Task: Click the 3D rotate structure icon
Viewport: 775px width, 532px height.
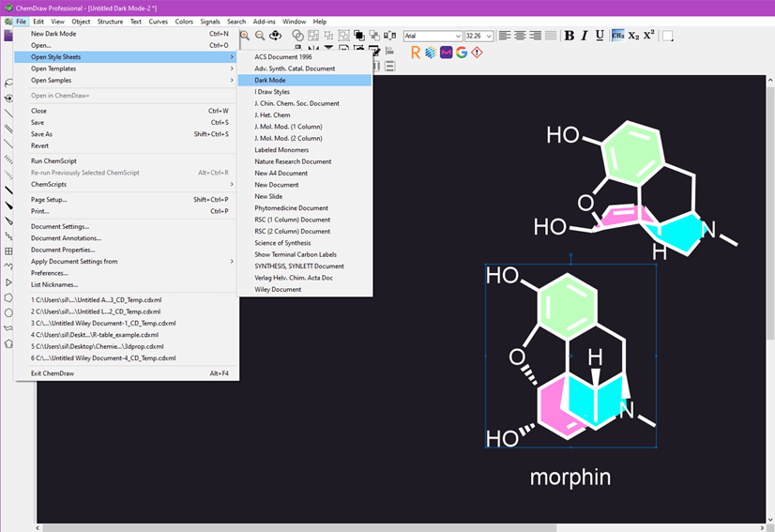Action: point(275,36)
